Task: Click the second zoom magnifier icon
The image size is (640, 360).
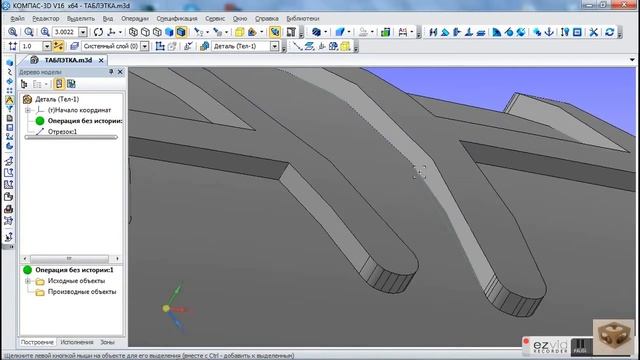Action: [x=29, y=32]
